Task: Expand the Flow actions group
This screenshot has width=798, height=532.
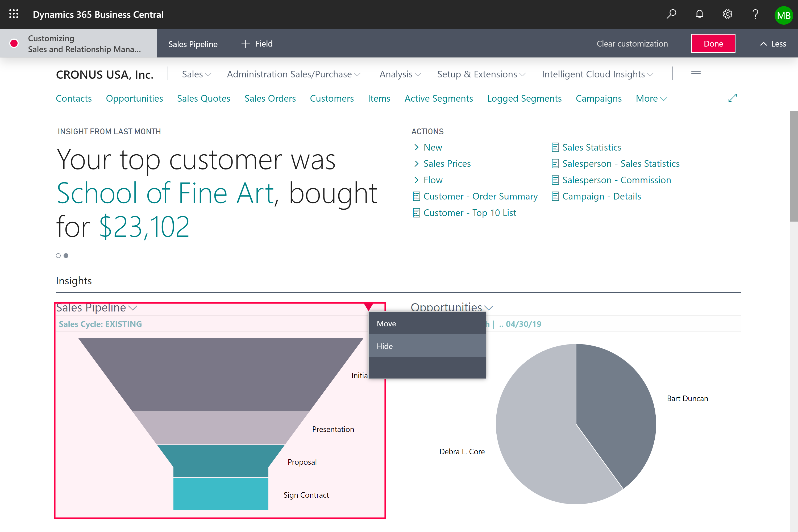Action: 428,180
